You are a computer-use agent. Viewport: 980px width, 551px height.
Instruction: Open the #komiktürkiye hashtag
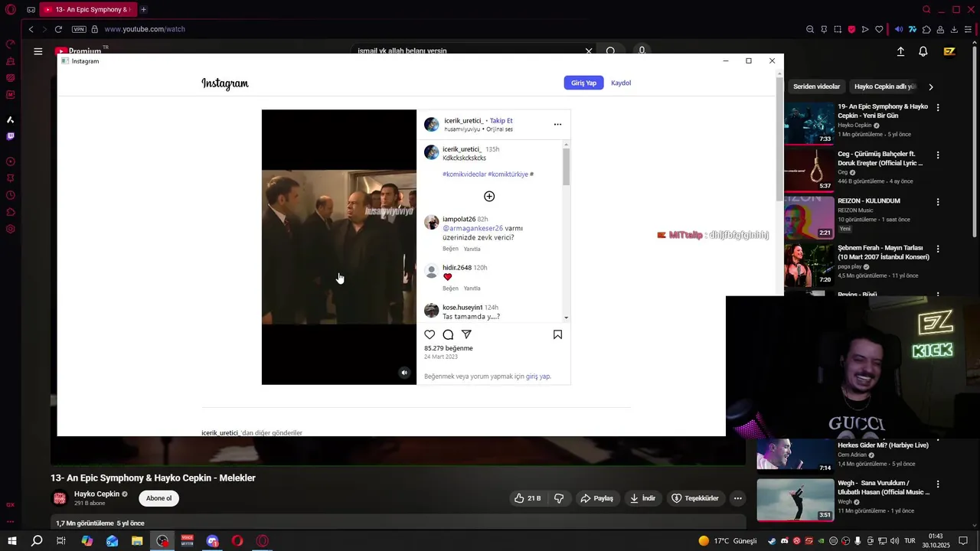tap(508, 174)
